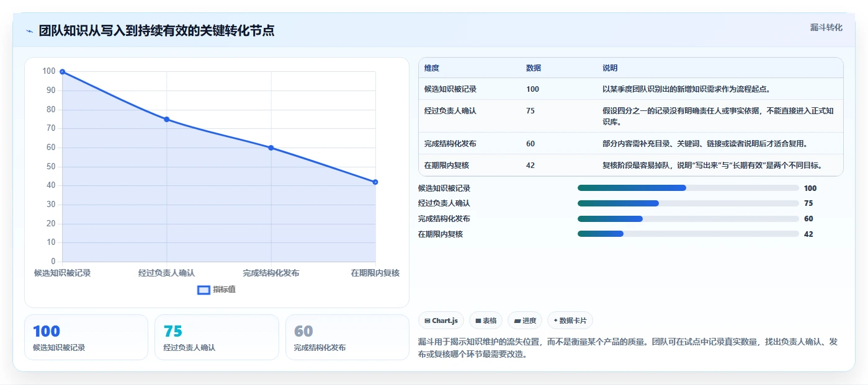Click the x-axis label 在期限内复核
Screen dimensions: 868x385
click(375, 273)
